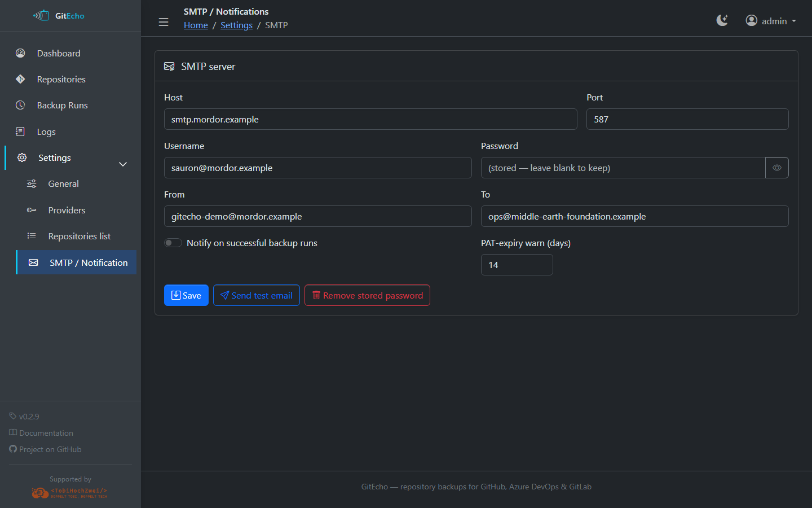Image resolution: width=812 pixels, height=508 pixels.
Task: Show password using the eye icon
Action: (776, 168)
